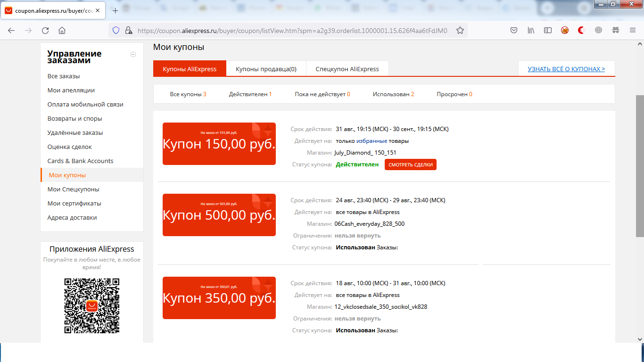Click store name 06Cash_everyday_828_500

[x=370, y=224]
